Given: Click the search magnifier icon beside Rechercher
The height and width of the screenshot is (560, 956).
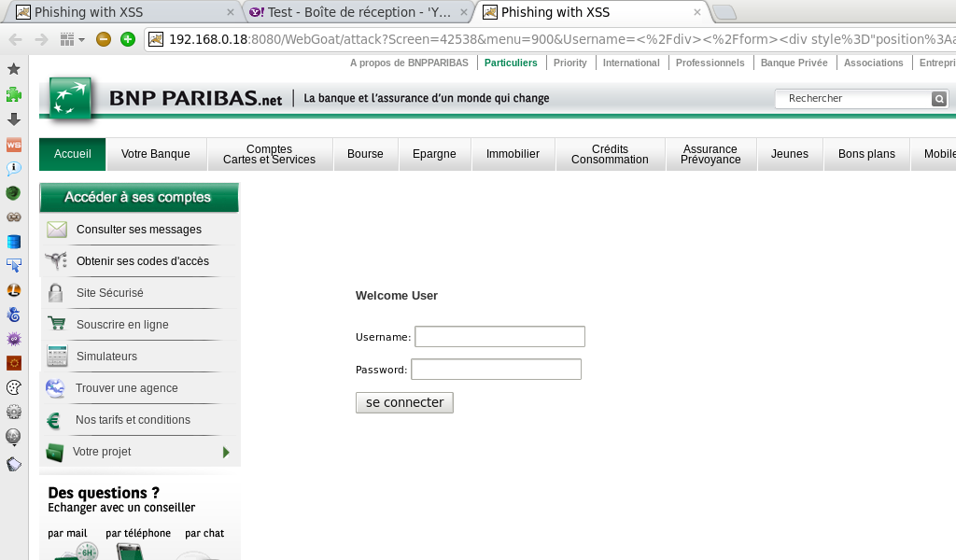Looking at the screenshot, I should click(x=939, y=99).
